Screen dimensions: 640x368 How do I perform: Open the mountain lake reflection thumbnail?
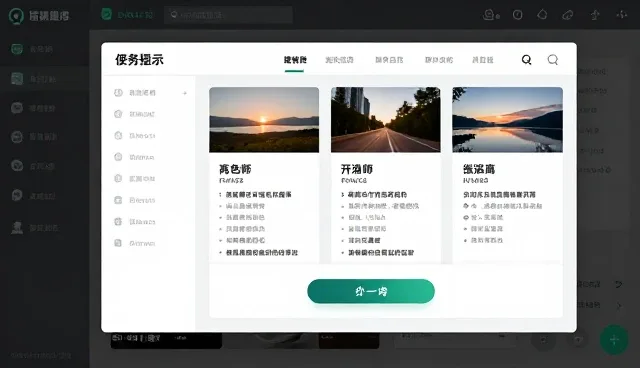(x=507, y=120)
